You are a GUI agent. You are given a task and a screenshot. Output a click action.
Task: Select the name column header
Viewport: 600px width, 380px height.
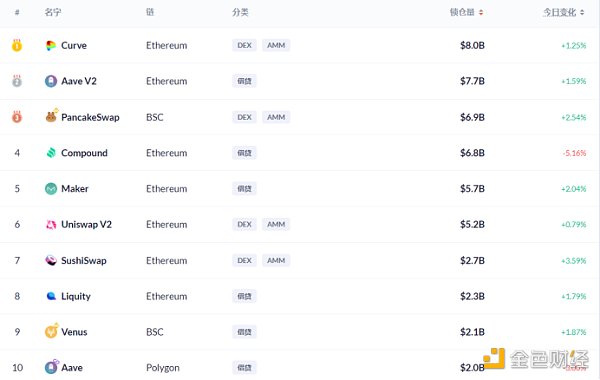[x=53, y=12]
